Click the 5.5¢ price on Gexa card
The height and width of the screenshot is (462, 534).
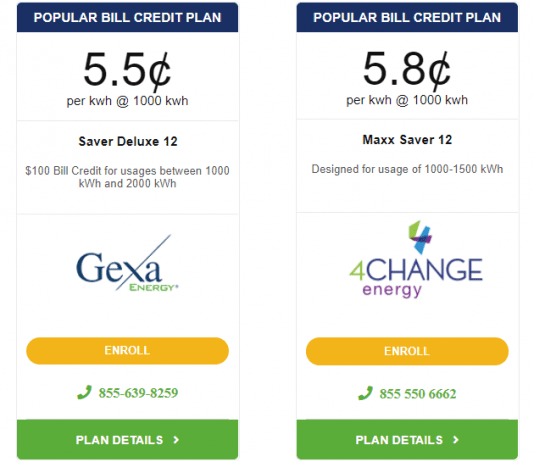pos(127,70)
